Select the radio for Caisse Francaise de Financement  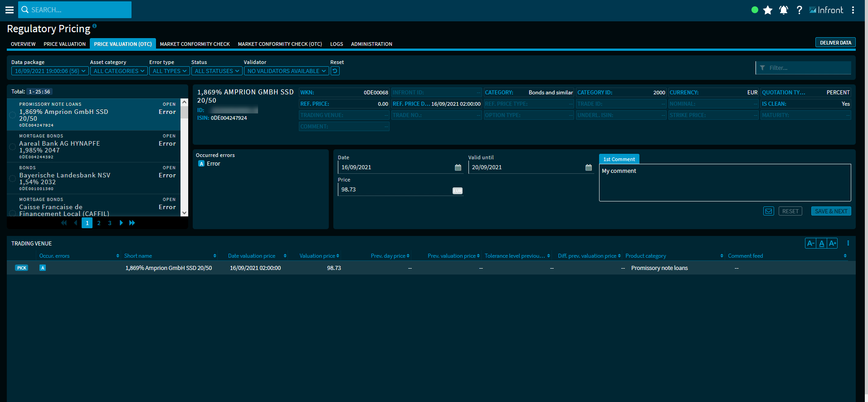(12, 213)
